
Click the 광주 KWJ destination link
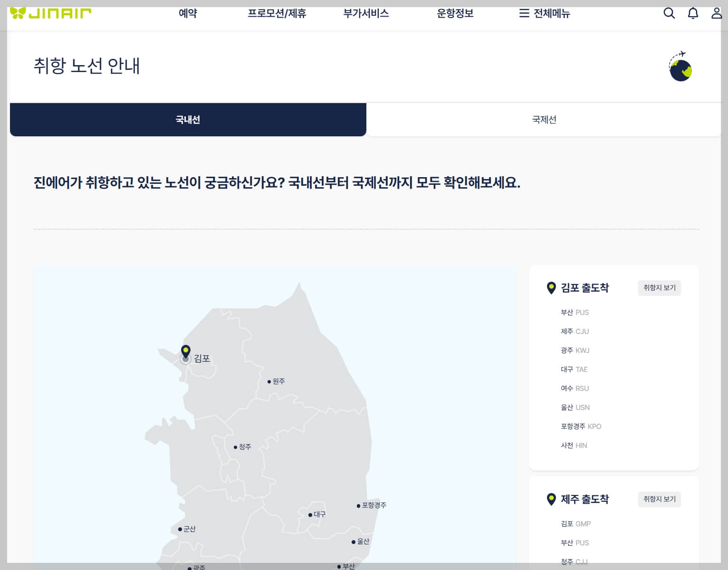575,350
